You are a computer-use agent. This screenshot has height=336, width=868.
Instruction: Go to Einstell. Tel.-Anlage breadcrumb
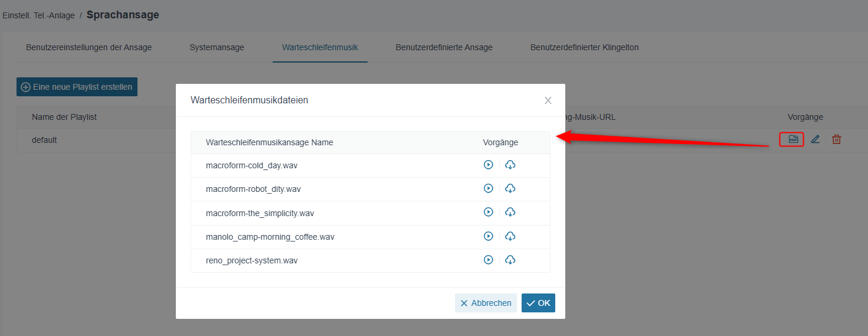tap(38, 15)
